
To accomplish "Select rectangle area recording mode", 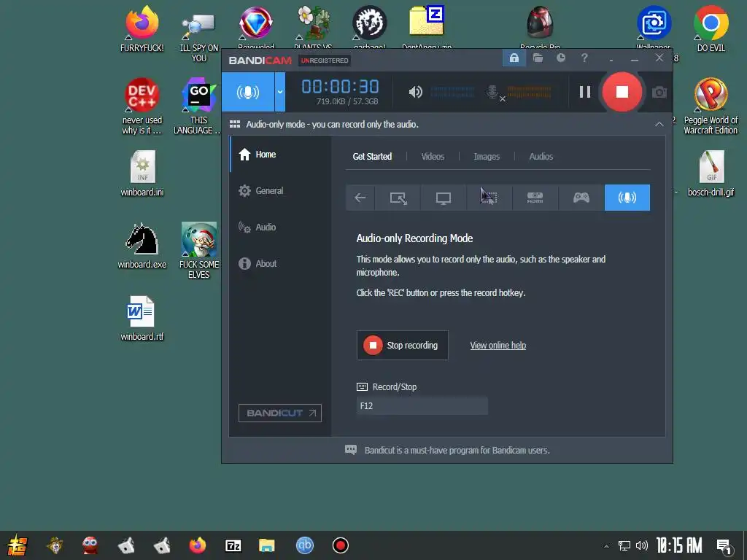I will (x=398, y=198).
